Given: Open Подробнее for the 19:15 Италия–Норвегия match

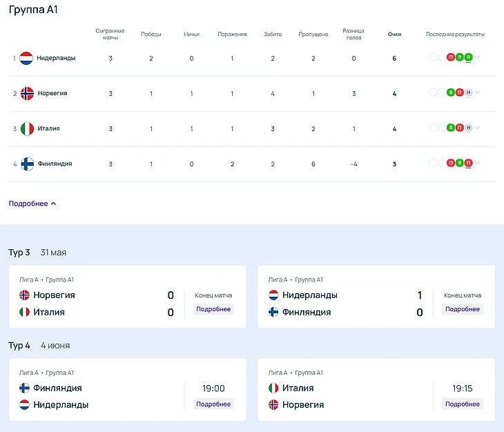Looking at the screenshot, I should [x=462, y=404].
